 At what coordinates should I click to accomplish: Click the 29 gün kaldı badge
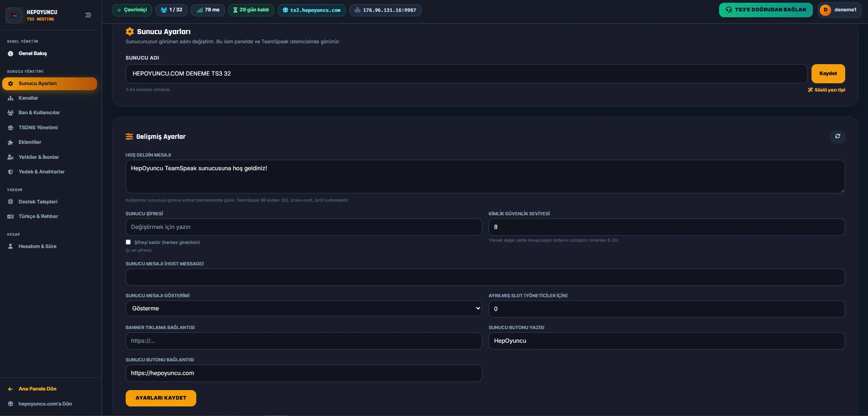[x=251, y=10]
